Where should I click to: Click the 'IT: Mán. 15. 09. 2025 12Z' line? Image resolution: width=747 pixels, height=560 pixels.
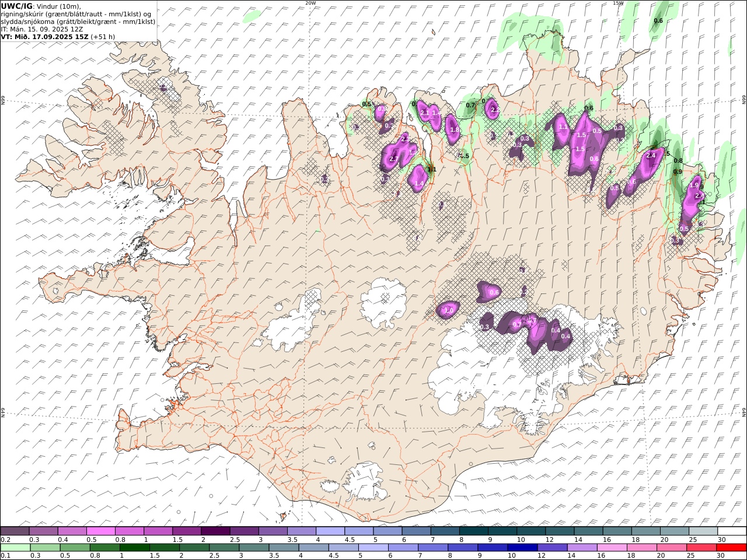[x=41, y=29]
